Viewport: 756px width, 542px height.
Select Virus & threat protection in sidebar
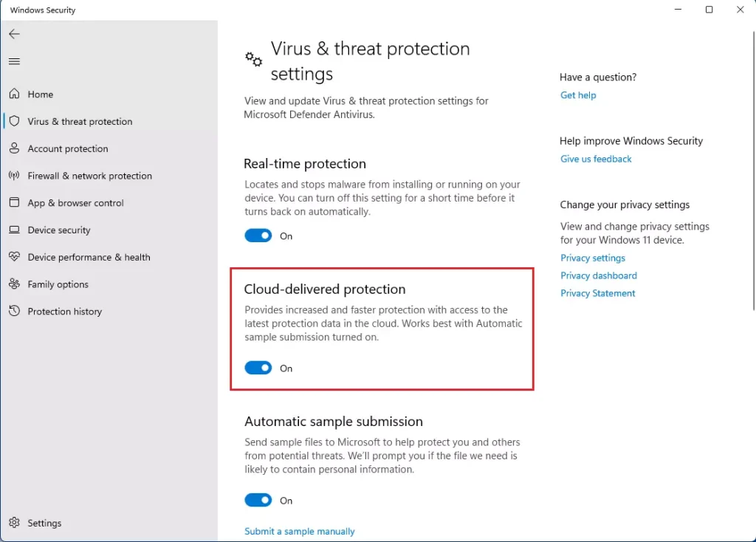click(x=81, y=121)
